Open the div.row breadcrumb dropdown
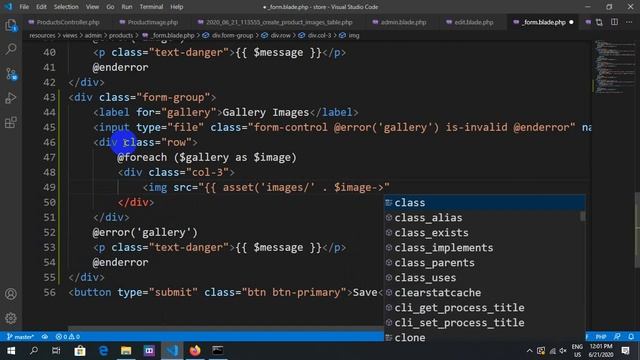The height and width of the screenshot is (360, 640). point(276,36)
